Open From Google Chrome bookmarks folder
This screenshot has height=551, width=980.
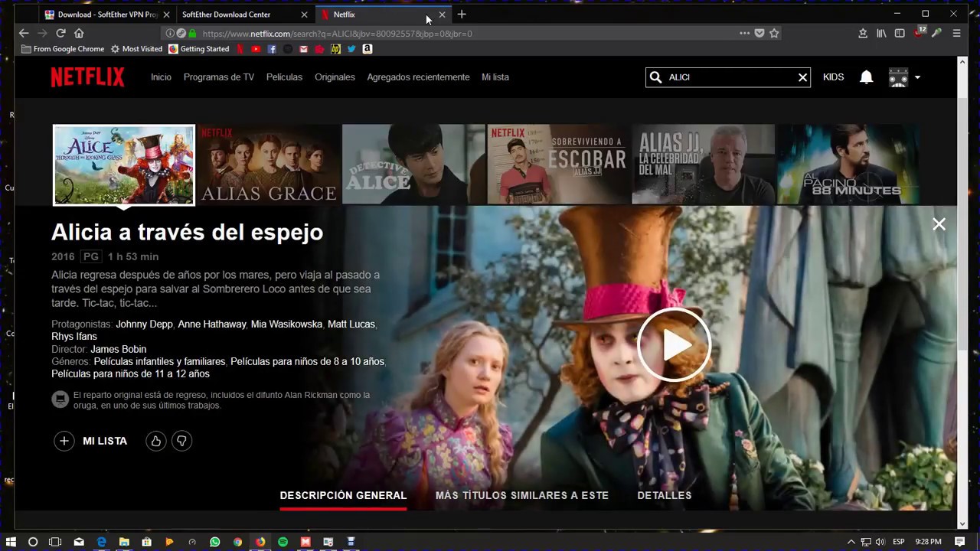coord(63,49)
